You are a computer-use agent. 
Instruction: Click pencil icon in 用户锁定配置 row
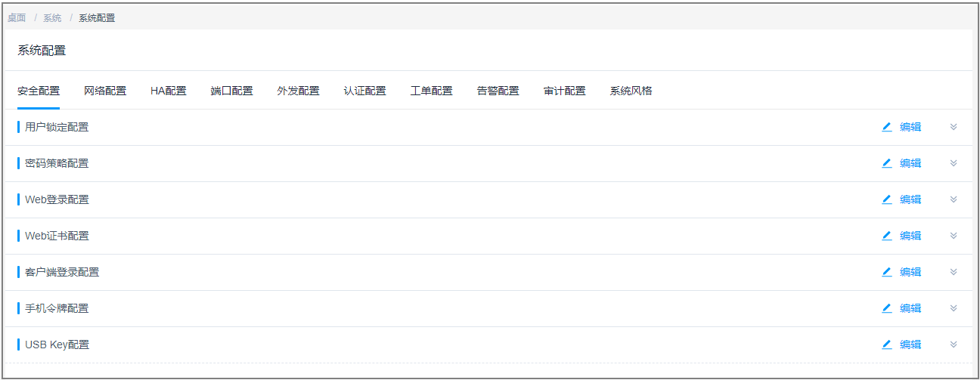point(887,127)
